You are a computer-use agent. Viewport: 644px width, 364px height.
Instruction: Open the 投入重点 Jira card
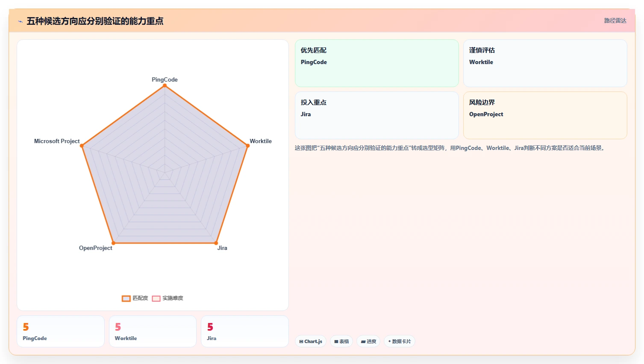376,115
